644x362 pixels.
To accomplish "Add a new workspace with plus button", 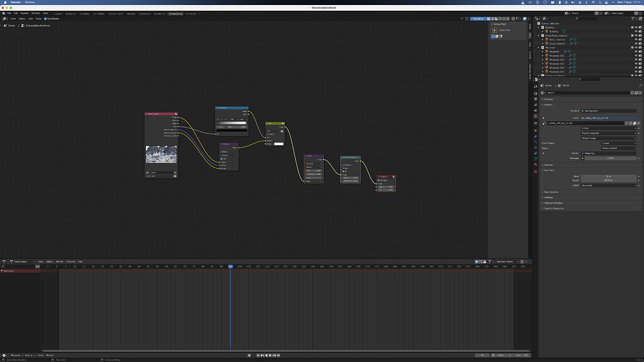I will pyautogui.click(x=200, y=14).
